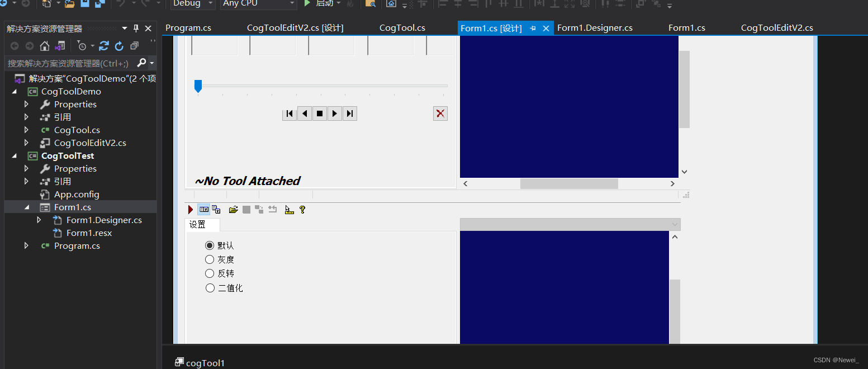Switch to the CogTool.cs tab
The width and height of the screenshot is (868, 369).
[x=402, y=28]
